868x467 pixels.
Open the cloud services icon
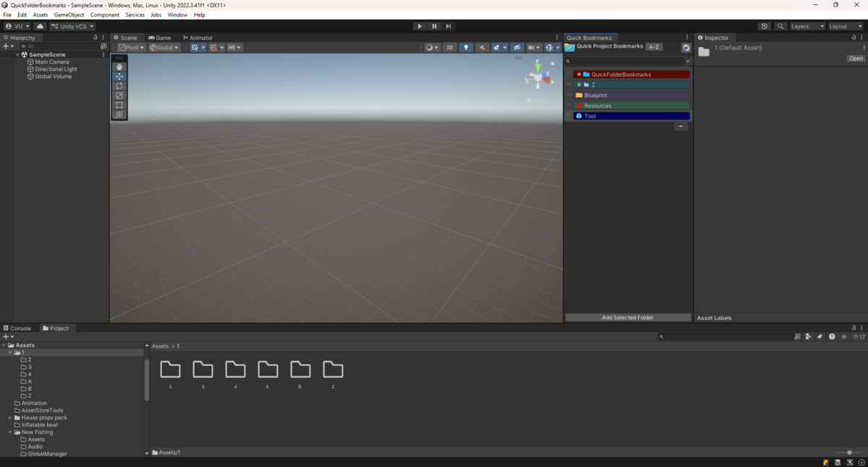pos(40,26)
